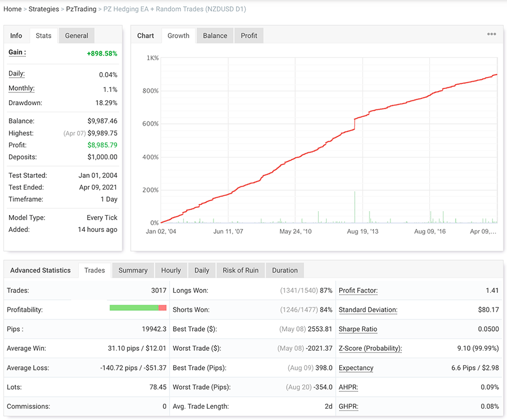The width and height of the screenshot is (507, 420).
Task: Click the Jan 01, 2004 start date
Action: pyautogui.click(x=97, y=176)
